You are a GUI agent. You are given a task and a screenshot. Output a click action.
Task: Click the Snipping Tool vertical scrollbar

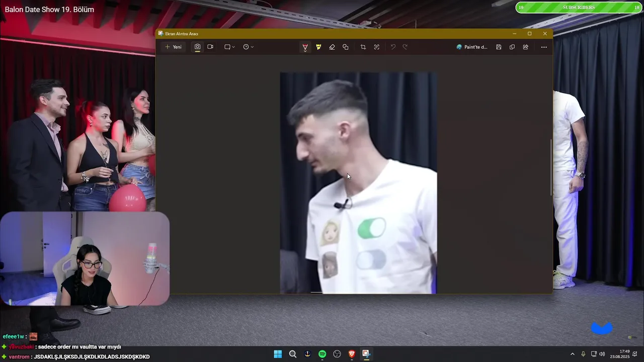pyautogui.click(x=551, y=167)
